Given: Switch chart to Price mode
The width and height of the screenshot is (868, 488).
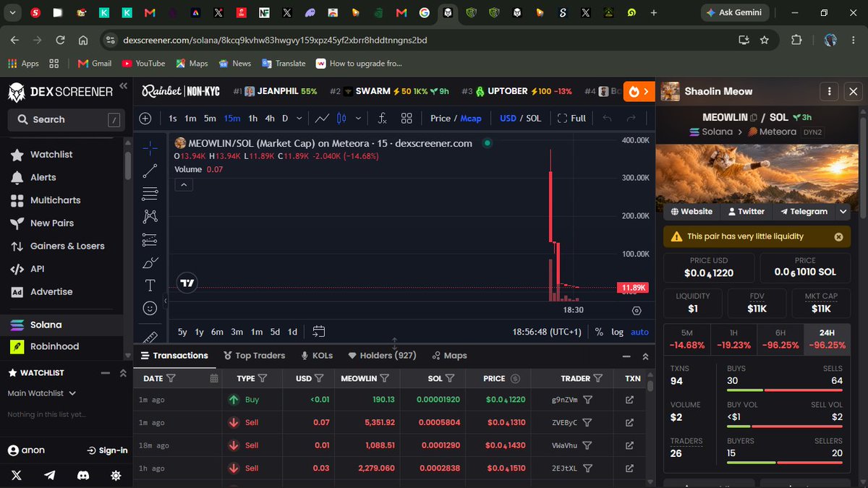Looking at the screenshot, I should click(441, 118).
